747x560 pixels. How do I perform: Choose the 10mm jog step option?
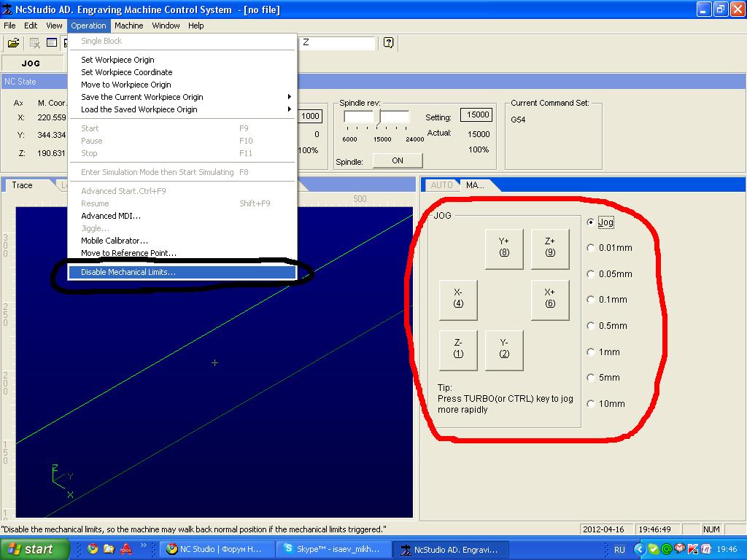[591, 404]
